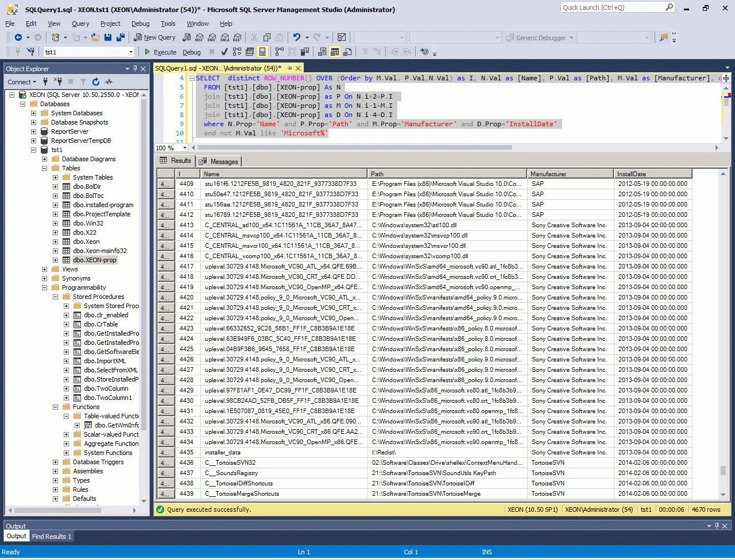Click the Debug button in SQL toolbar

192,52
